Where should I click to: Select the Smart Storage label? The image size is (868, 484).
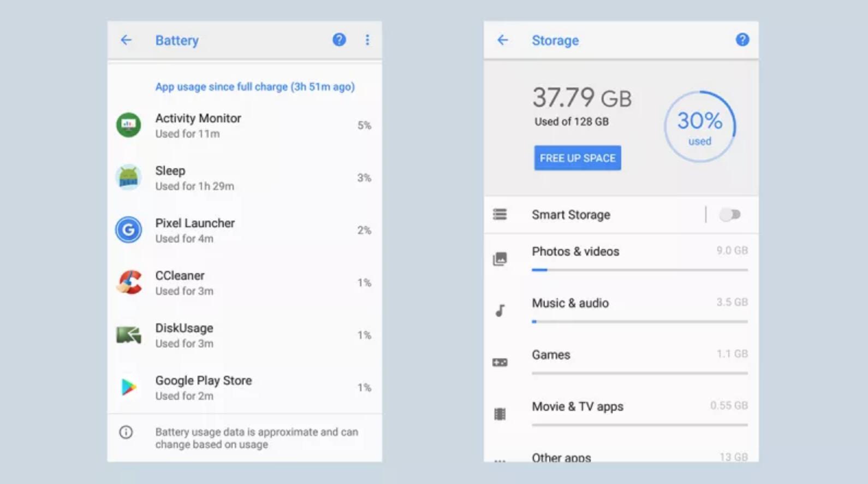(571, 215)
